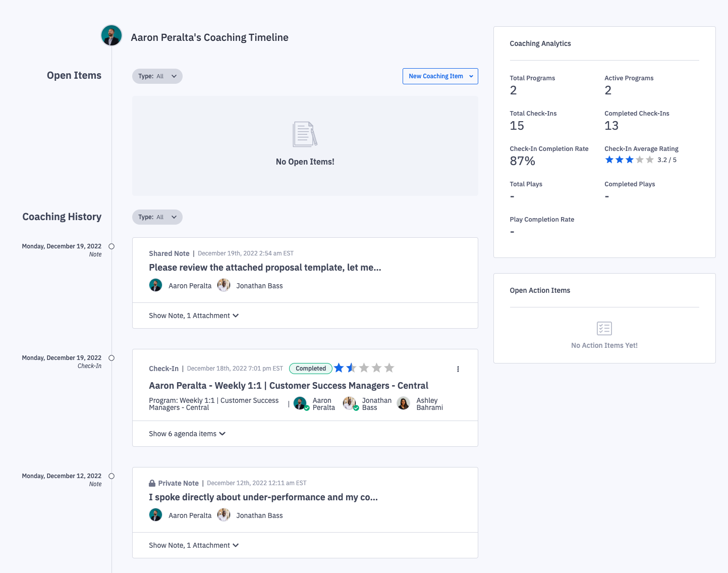
Task: Click Ashley Bahrami's avatar in check-in
Action: [404, 403]
